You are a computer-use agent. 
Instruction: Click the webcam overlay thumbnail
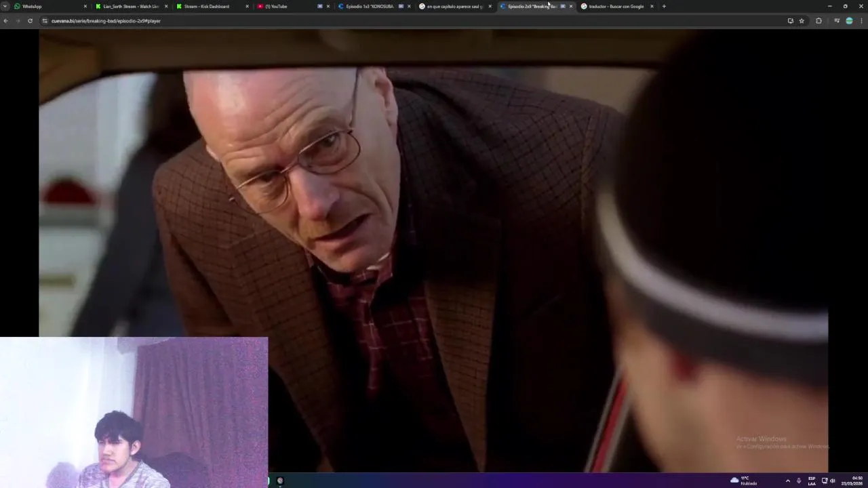pos(134,412)
